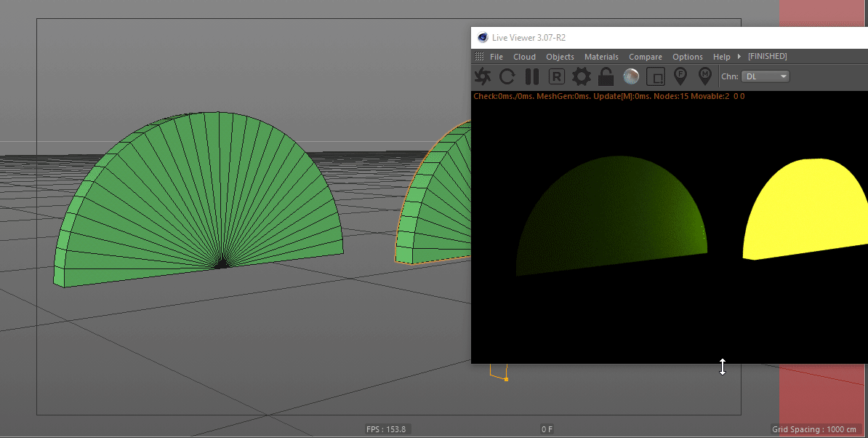
Task: Toggle clay mode sphere icon
Action: point(631,76)
